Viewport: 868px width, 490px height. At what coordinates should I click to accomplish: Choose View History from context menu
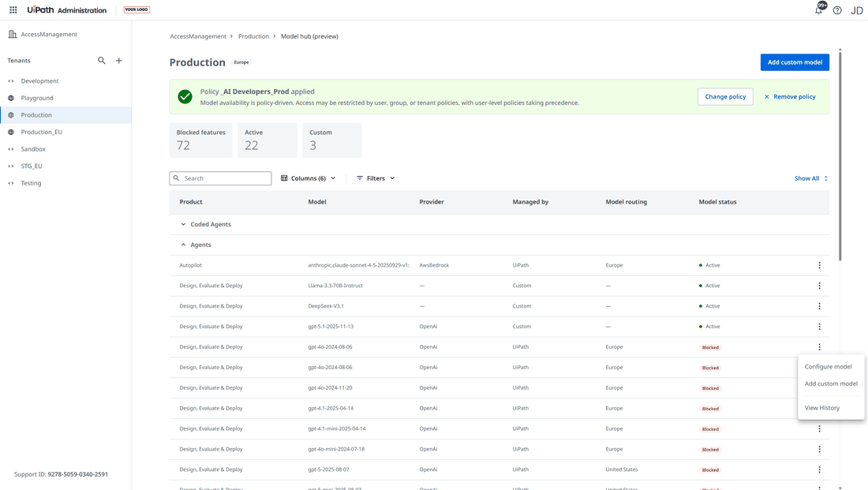[x=822, y=408]
